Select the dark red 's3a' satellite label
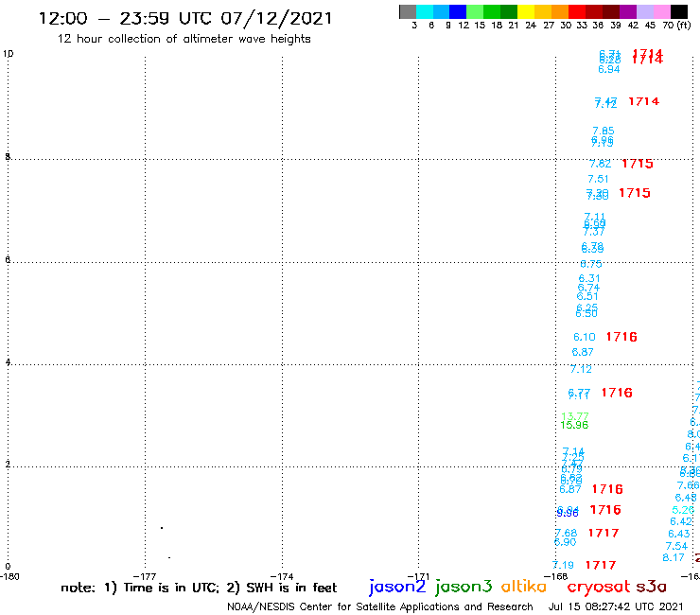The width and height of the screenshot is (700, 615). click(x=652, y=588)
